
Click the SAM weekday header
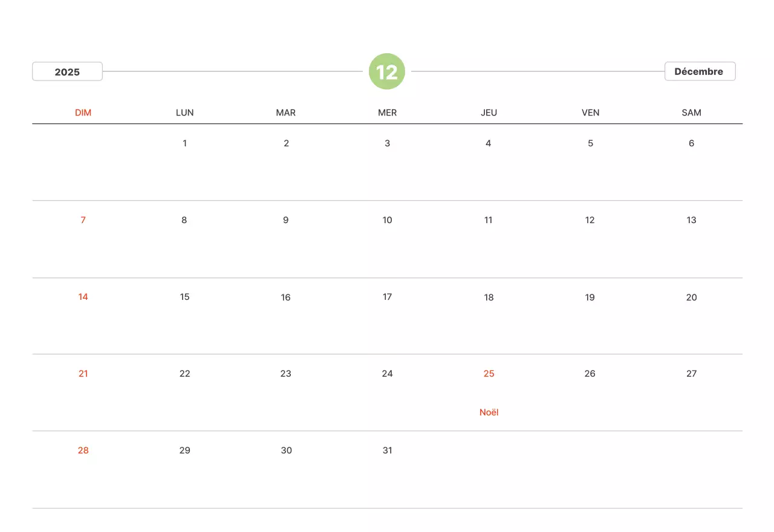point(691,112)
